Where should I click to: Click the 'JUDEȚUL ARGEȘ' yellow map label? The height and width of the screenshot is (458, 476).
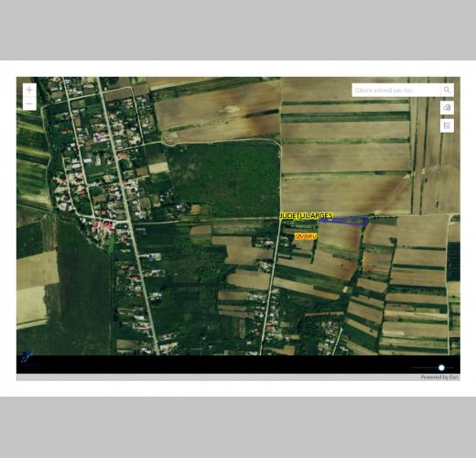(306, 216)
